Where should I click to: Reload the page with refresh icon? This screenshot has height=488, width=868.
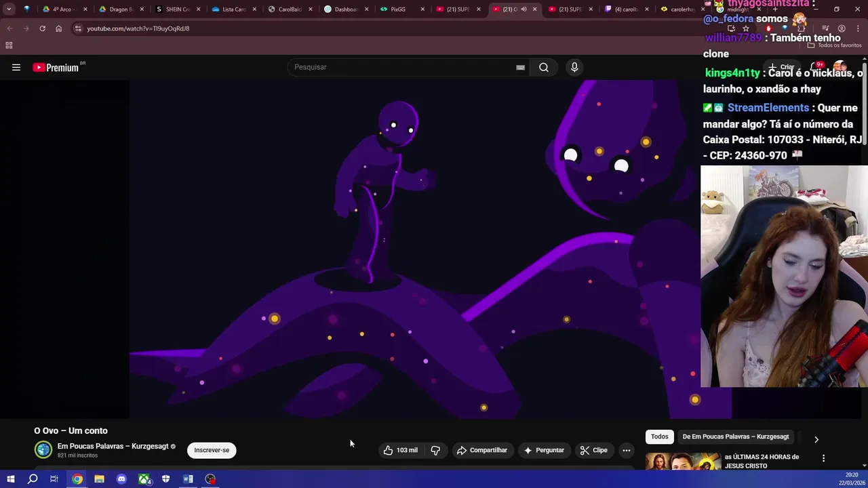(x=42, y=28)
